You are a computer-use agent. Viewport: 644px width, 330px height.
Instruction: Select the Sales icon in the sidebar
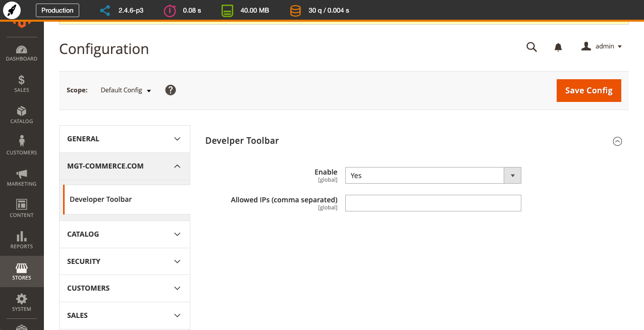(21, 80)
